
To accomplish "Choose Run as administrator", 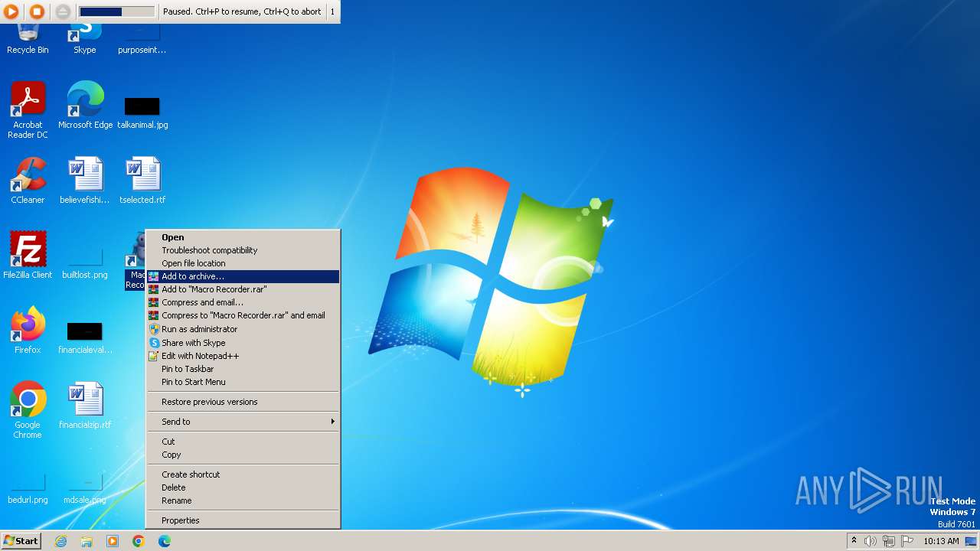I will point(243,329).
